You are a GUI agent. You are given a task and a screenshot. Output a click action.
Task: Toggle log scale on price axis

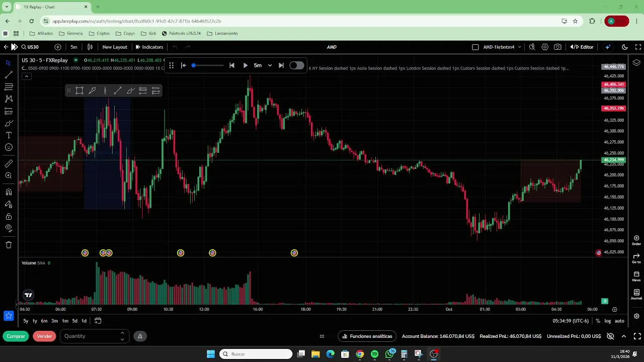point(608,321)
